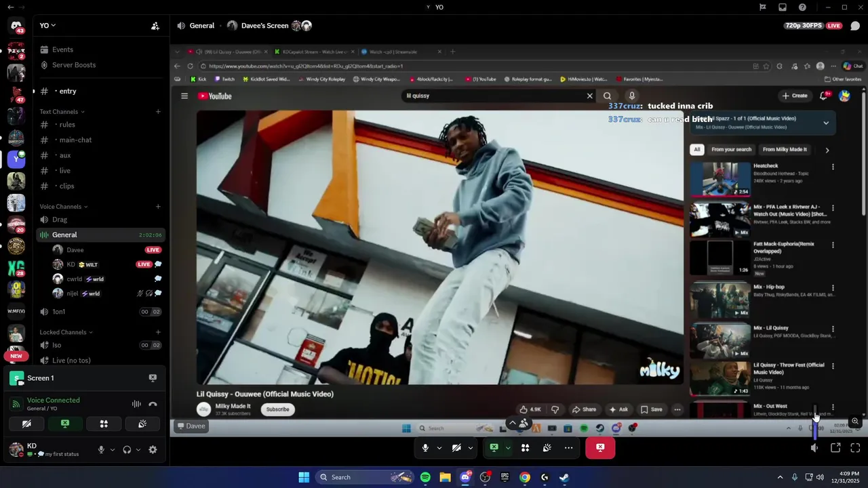Viewport: 868px width, 488px height.
Task: Mute the stream volume speaker icon
Action: click(815, 448)
